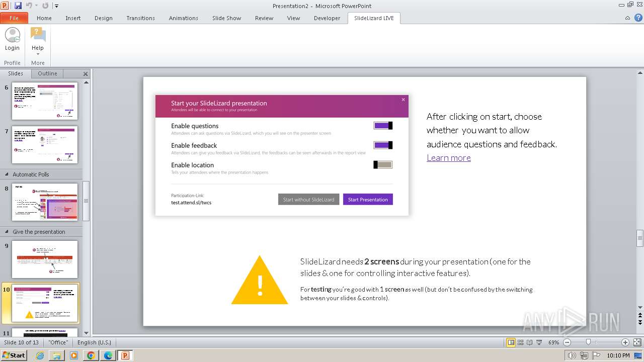Image resolution: width=644 pixels, height=362 pixels.
Task: Switch to the Home ribbon tab
Action: [x=44, y=18]
